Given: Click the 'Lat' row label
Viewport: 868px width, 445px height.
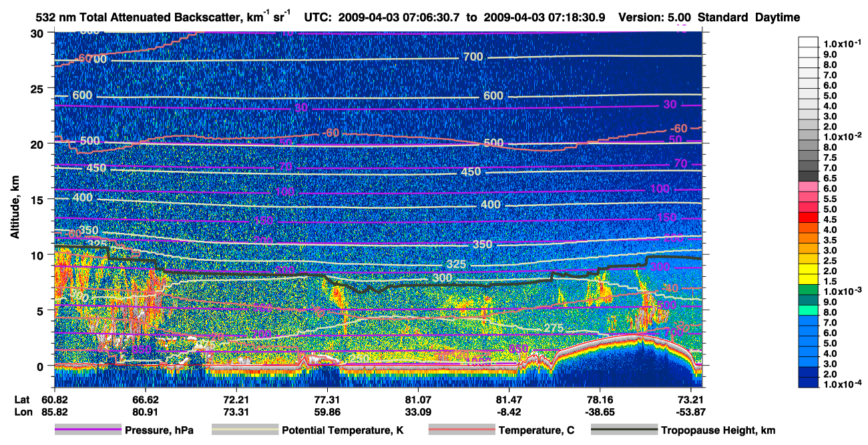Looking at the screenshot, I should (x=22, y=400).
